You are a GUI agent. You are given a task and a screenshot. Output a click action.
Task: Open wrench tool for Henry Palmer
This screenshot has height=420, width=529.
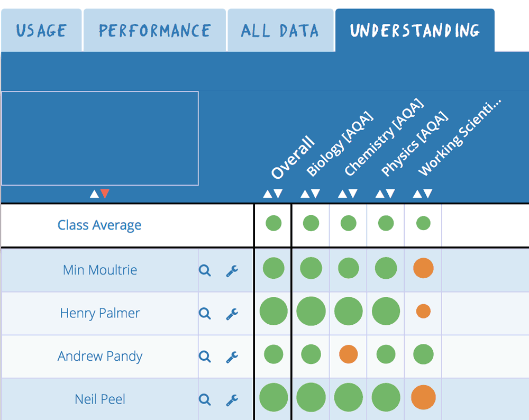point(232,314)
